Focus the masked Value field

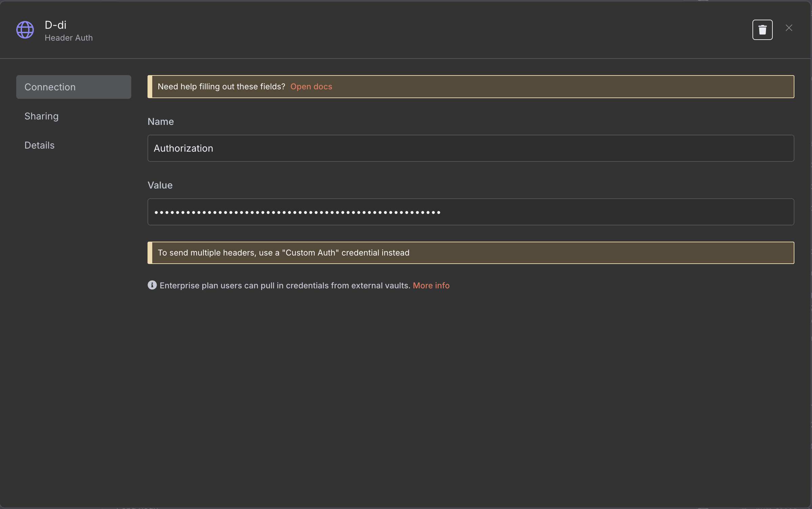[471, 212]
